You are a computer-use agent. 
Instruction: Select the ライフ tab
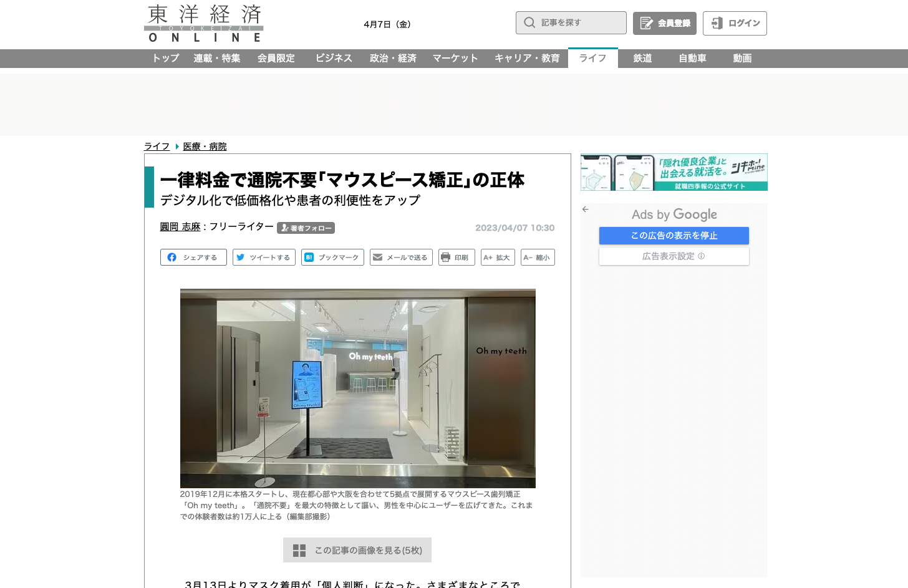593,58
